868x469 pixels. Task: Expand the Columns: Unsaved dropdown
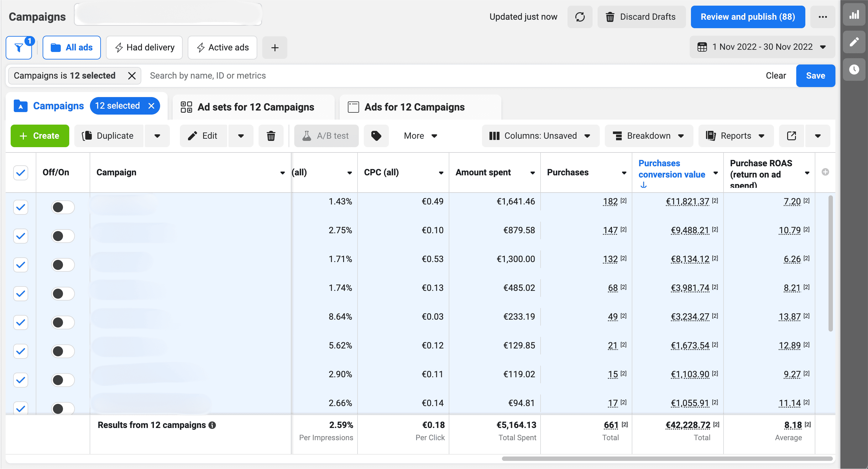coord(540,136)
